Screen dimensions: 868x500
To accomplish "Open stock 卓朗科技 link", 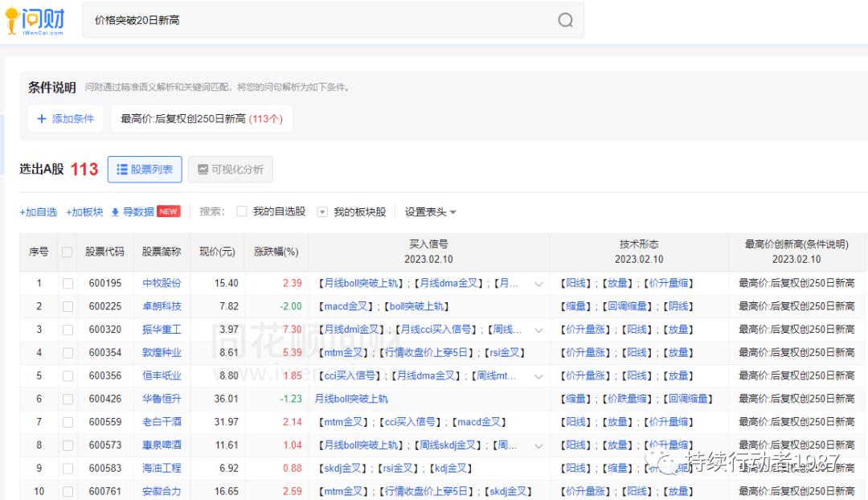I will pyautogui.click(x=162, y=306).
